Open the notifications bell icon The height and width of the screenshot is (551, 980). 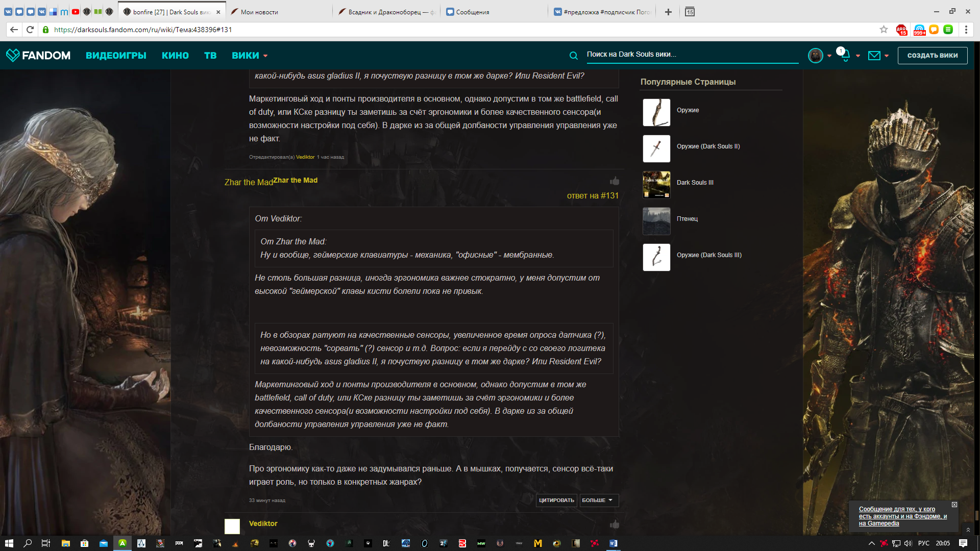845,56
